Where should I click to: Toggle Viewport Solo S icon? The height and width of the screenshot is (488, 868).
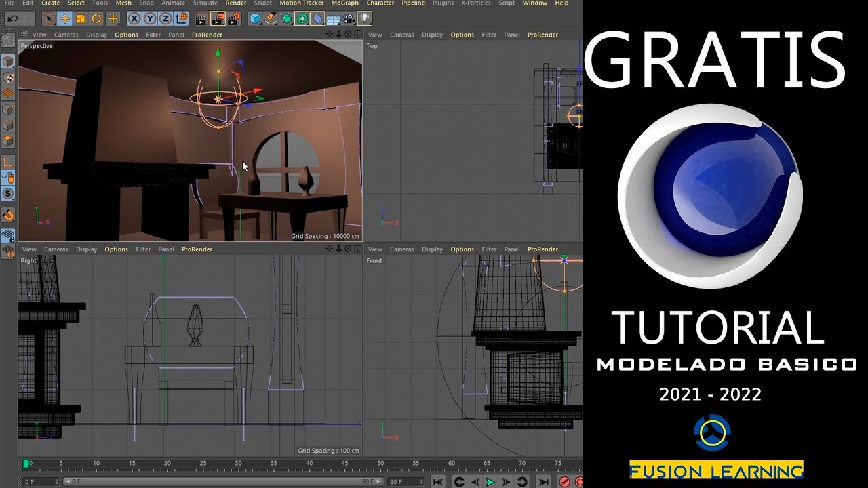(8, 194)
